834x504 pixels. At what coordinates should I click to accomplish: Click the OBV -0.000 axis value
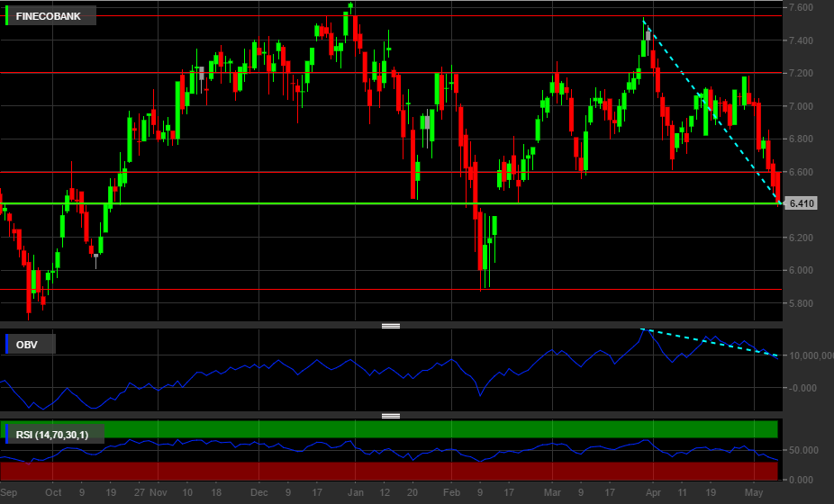802,388
